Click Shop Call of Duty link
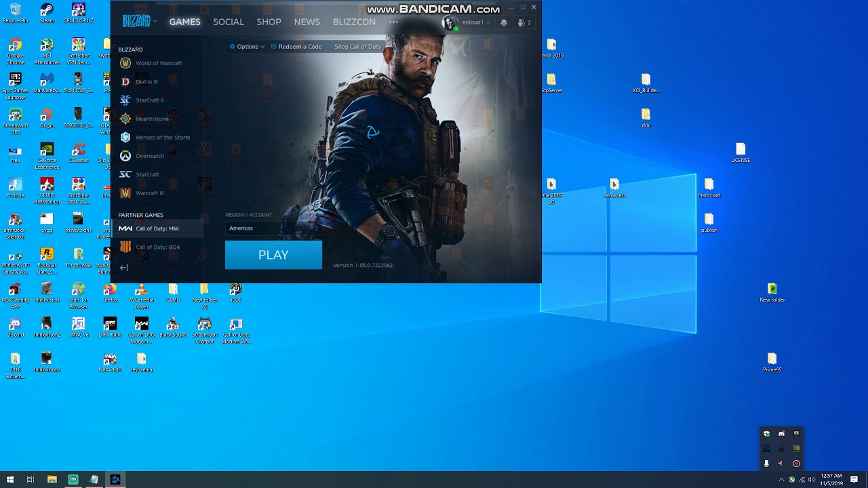The width and height of the screenshot is (868, 488). tap(354, 47)
